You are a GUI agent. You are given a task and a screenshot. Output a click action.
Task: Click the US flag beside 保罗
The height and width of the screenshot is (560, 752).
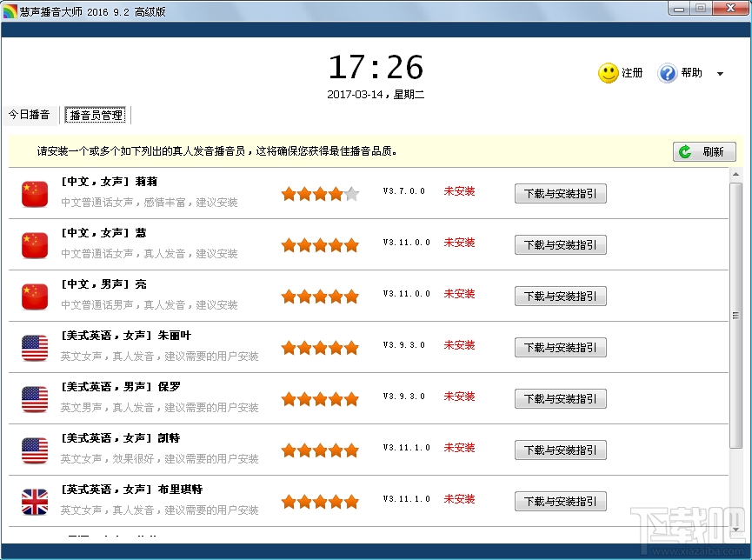pos(34,398)
